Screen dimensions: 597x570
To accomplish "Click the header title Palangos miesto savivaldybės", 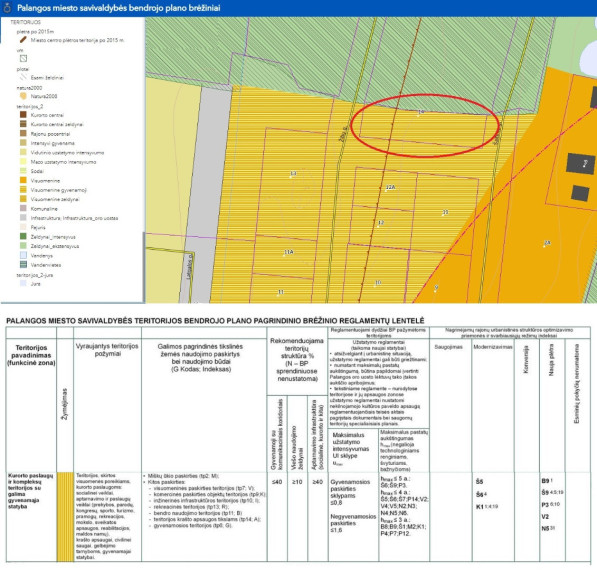I will (118, 8).
